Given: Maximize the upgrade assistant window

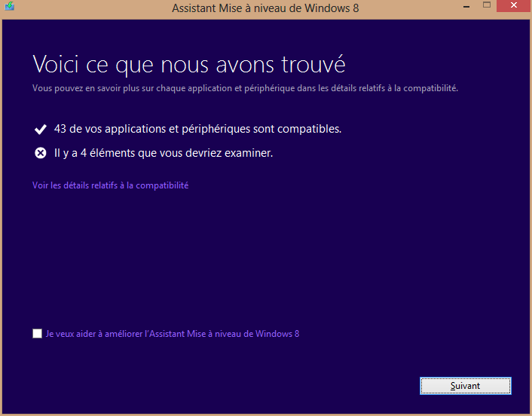Looking at the screenshot, I should coord(486,7).
